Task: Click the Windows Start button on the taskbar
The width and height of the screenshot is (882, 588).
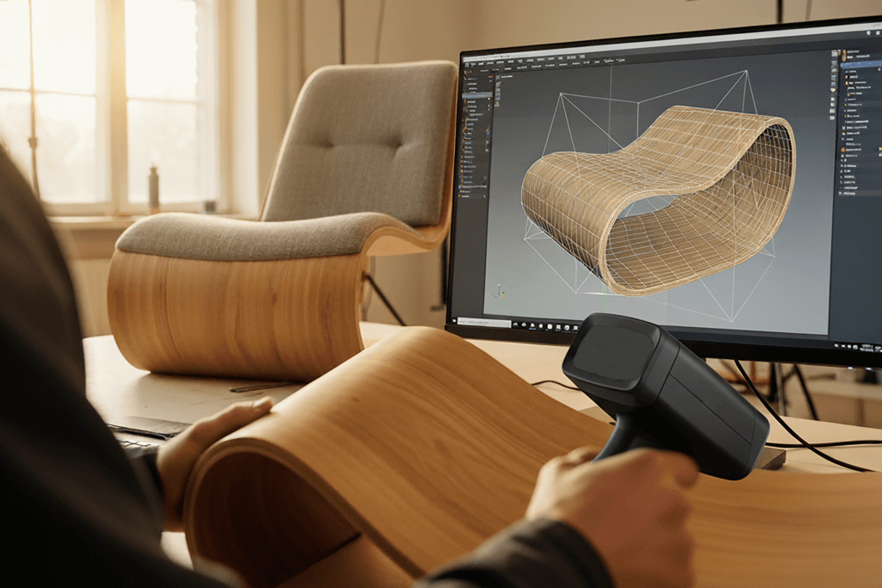Action: point(455,321)
